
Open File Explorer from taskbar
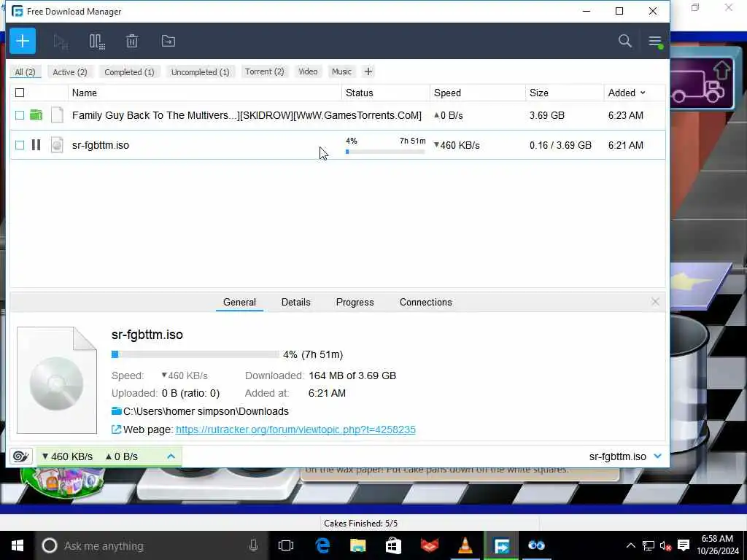click(x=357, y=545)
